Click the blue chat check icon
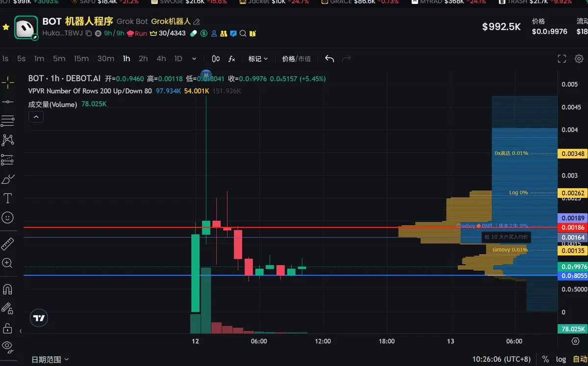This screenshot has width=588, height=366. click(x=233, y=33)
